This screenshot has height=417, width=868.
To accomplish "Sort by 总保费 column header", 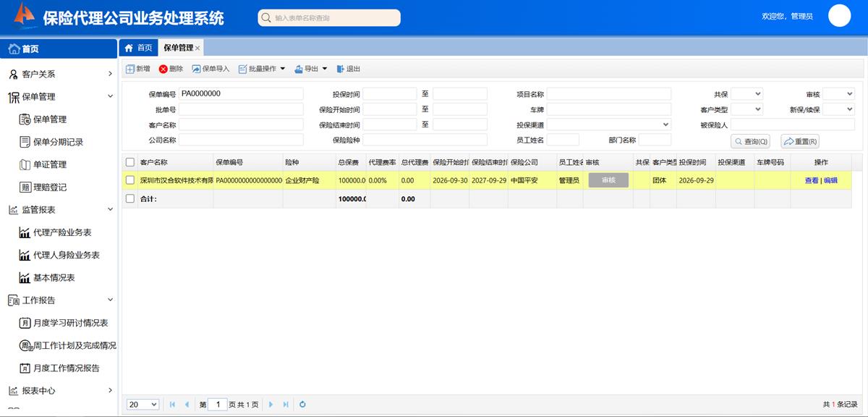I will (x=351, y=162).
